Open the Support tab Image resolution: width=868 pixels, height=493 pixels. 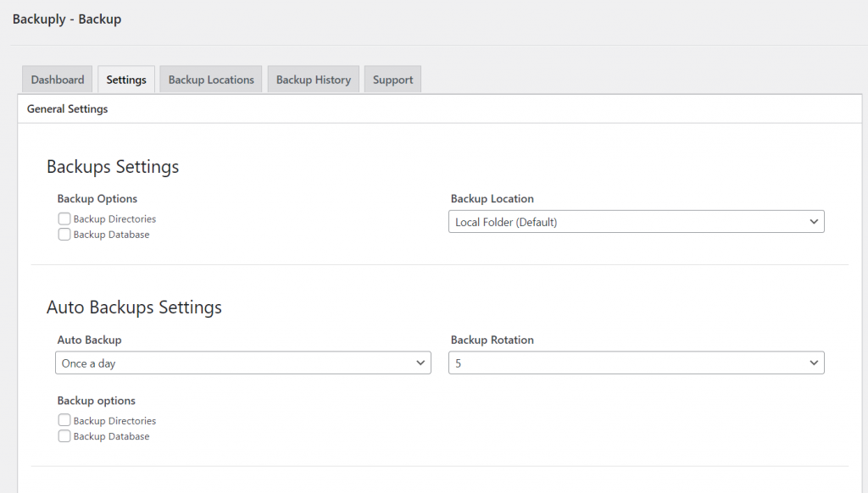392,79
